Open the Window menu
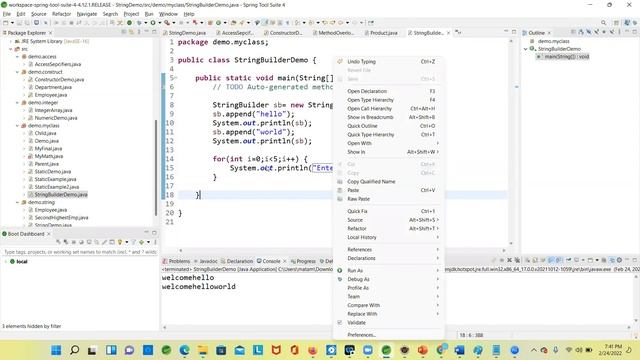Screen dimensions: 640x360 pos(168,14)
